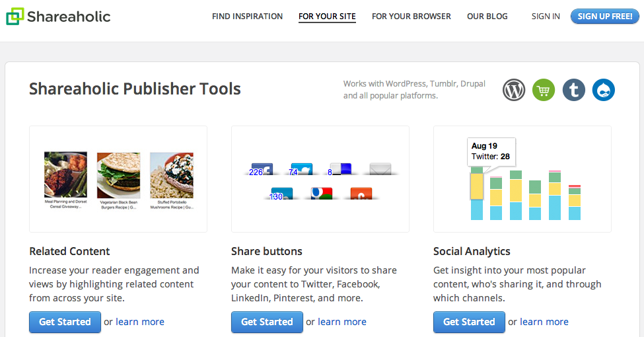
Task: Click the Sign In link
Action: 546,17
